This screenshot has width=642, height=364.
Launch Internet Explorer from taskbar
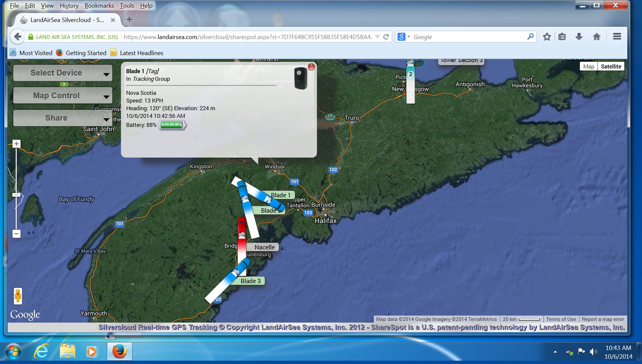pos(42,352)
